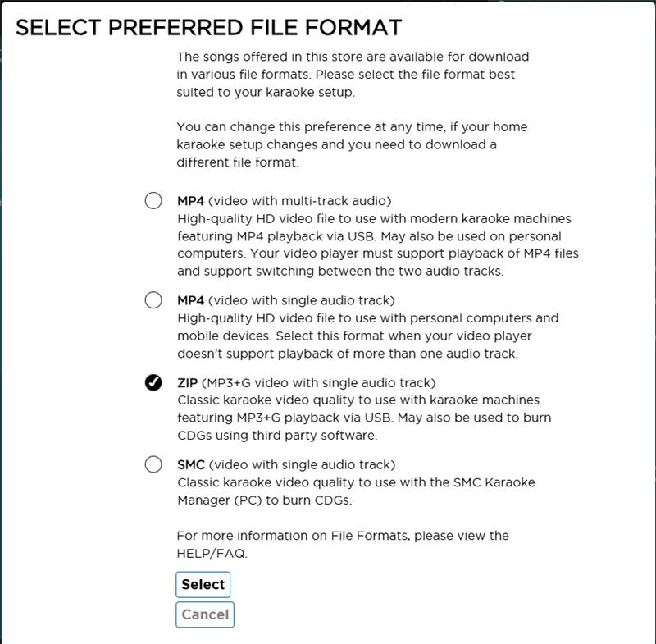This screenshot has width=656, height=644.
Task: Pick the SMC format radio button
Action: (x=153, y=464)
